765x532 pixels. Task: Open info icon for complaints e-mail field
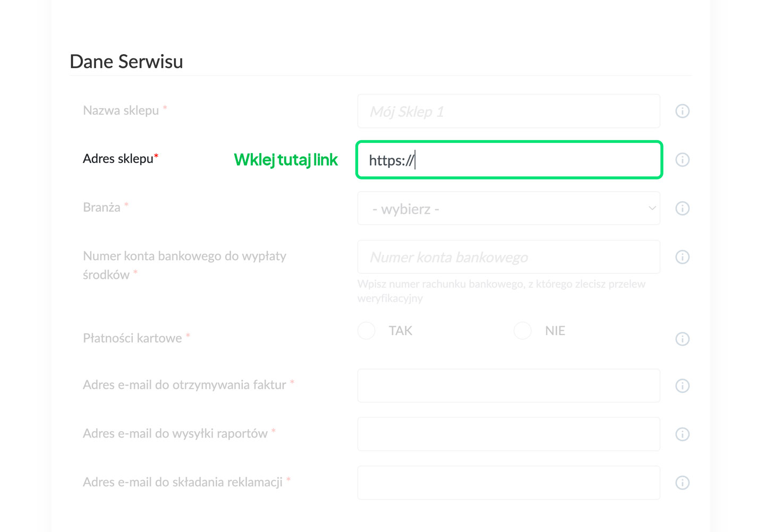pos(682,483)
